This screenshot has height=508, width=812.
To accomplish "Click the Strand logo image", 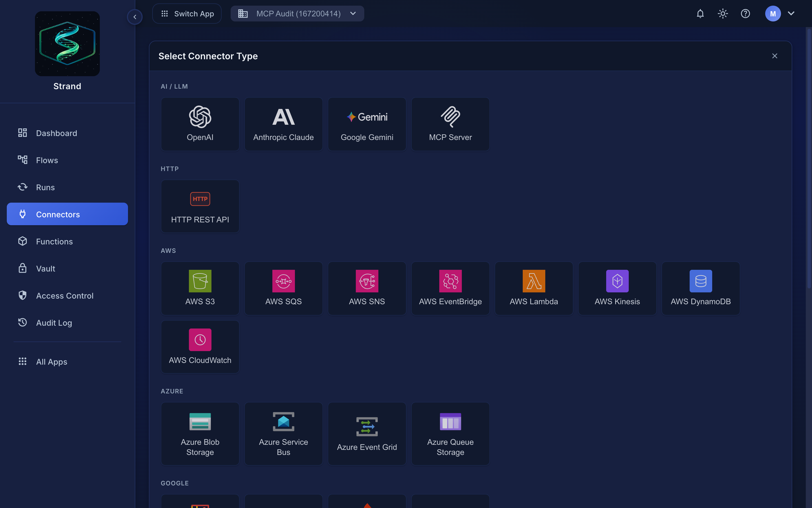I will (x=67, y=44).
